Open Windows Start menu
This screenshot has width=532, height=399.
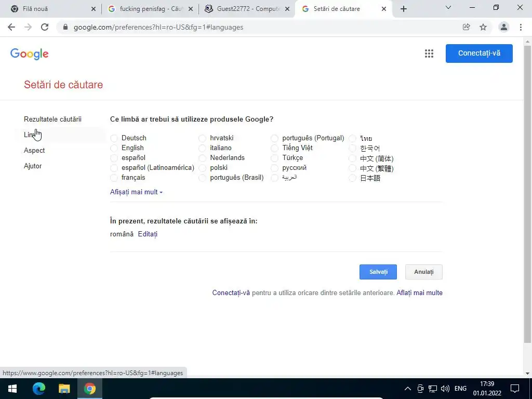tap(12, 389)
